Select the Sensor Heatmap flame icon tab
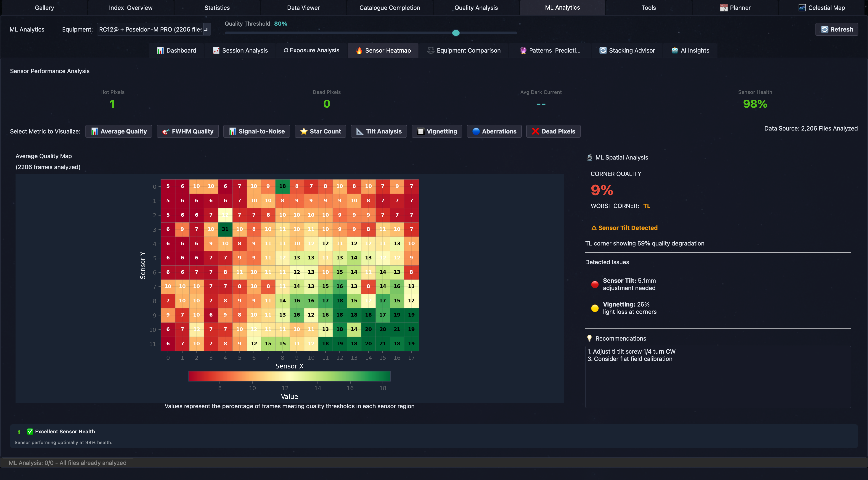868x480 pixels. (359, 51)
